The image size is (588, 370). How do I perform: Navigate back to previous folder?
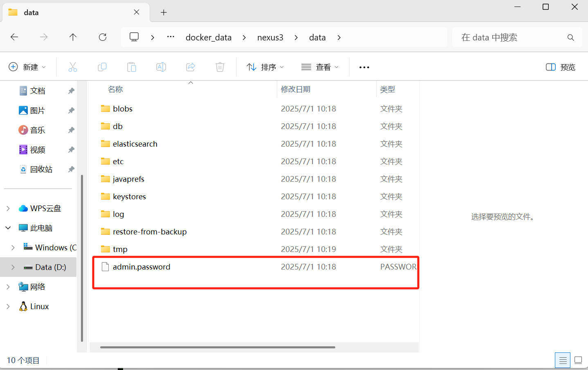point(14,37)
